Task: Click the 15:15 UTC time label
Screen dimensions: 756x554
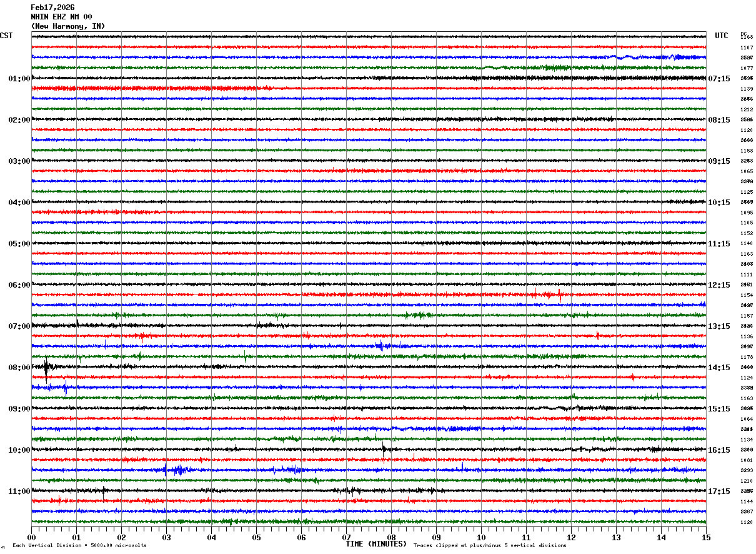Action: point(719,409)
